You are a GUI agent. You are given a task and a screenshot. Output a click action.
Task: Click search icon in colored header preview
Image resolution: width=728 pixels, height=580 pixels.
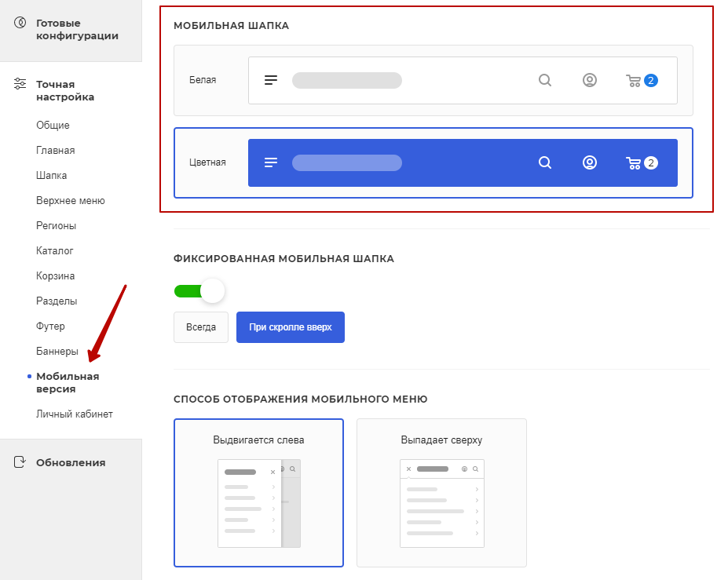545,163
